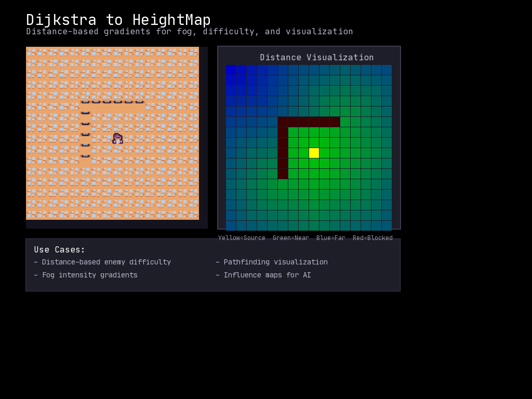The image size is (532, 399).
Task: Click the 'Green=Near' legend label
Action: 291,238
